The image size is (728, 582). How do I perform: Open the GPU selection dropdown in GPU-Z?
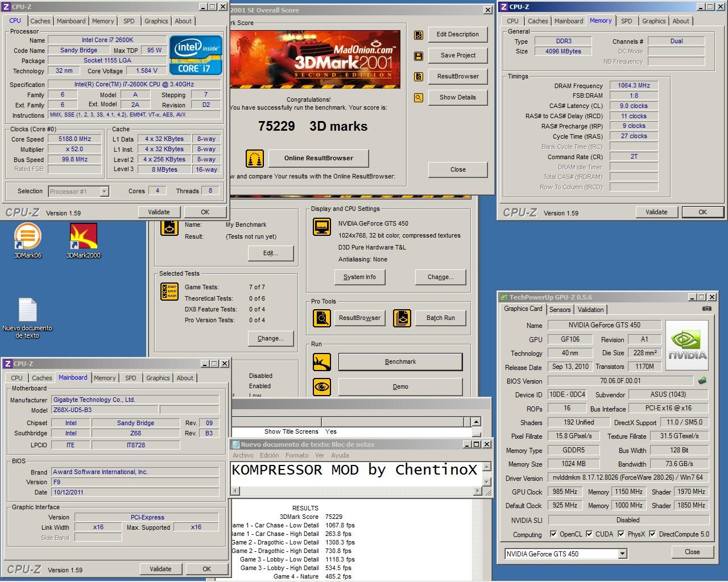click(x=622, y=554)
